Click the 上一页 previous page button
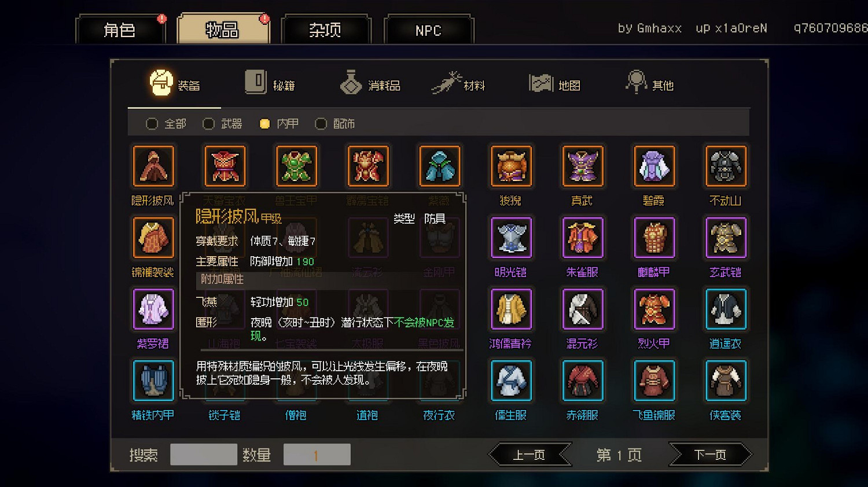This screenshot has height=487, width=868. pos(529,455)
